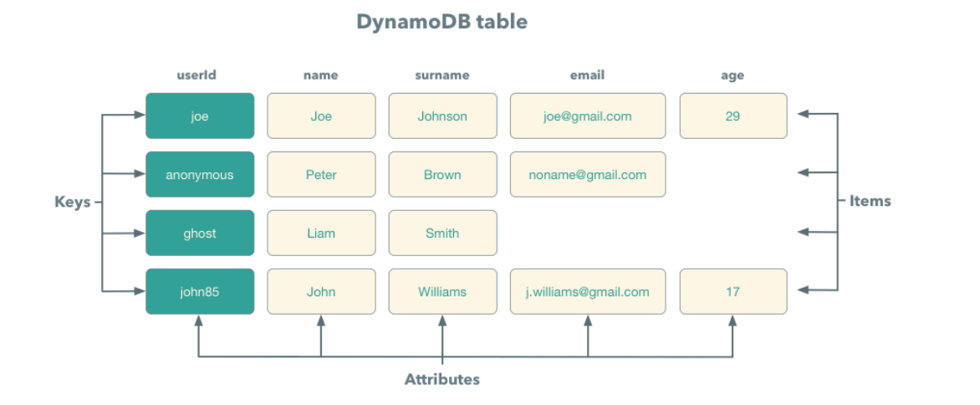The width and height of the screenshot is (980, 405).
Task: Click the 'DynamoDB table' title
Action: tap(442, 22)
